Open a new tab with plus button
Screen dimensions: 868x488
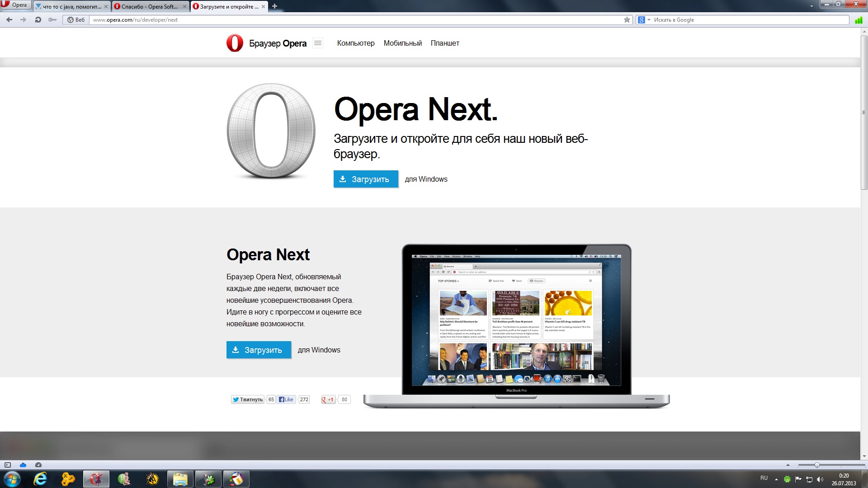tap(274, 6)
